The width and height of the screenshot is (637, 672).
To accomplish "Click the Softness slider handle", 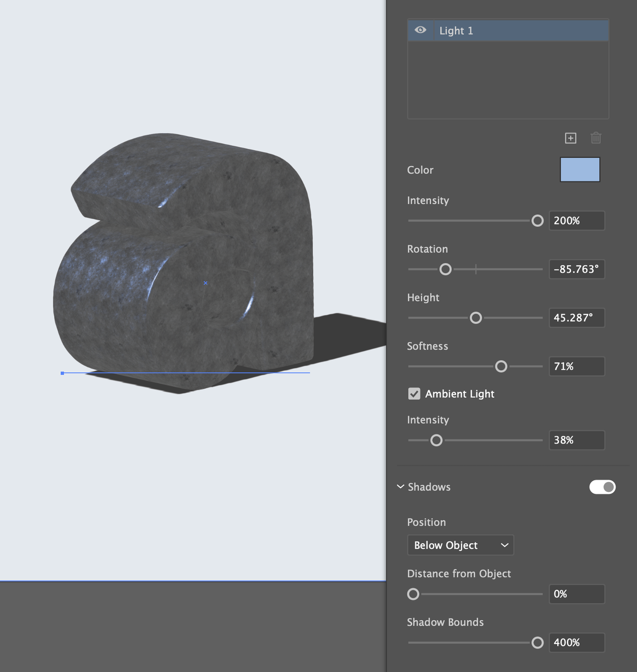I will coord(501,366).
